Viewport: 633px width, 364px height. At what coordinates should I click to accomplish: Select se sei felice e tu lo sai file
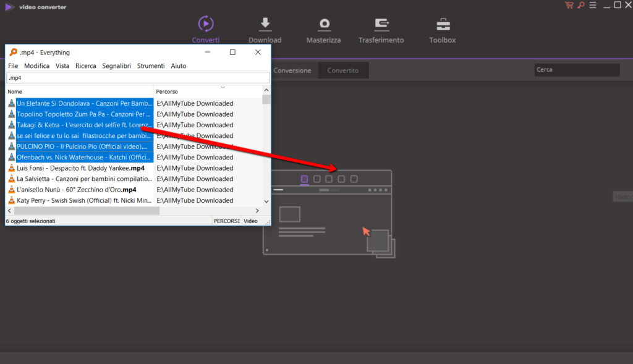[83, 135]
